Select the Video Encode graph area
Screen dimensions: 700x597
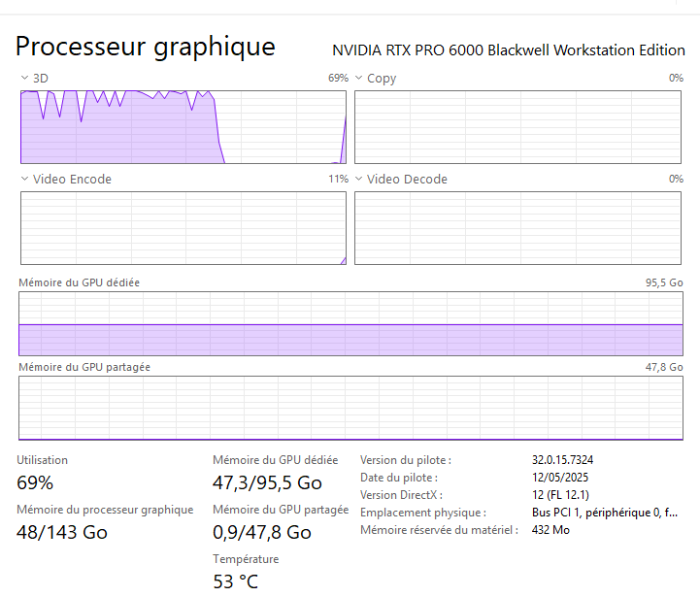tap(183, 228)
